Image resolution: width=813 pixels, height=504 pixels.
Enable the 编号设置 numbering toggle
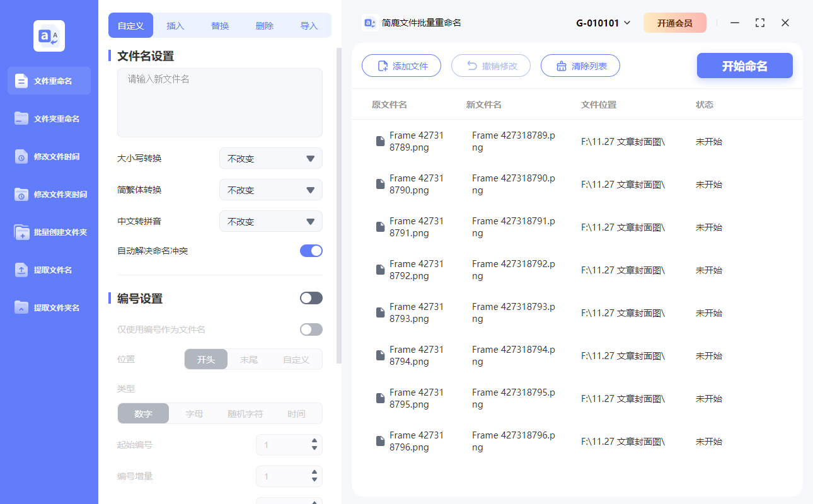(311, 297)
